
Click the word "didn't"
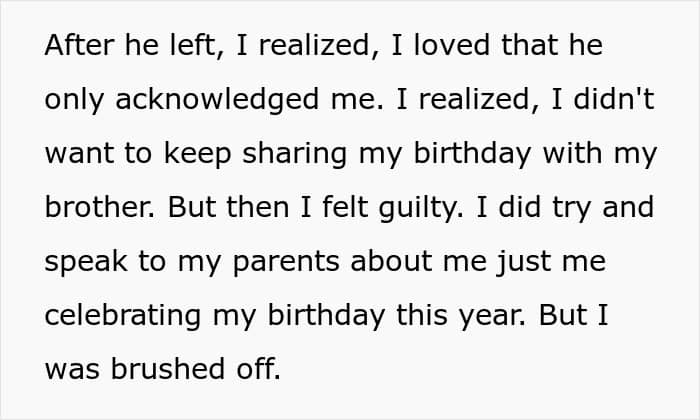tap(614, 99)
